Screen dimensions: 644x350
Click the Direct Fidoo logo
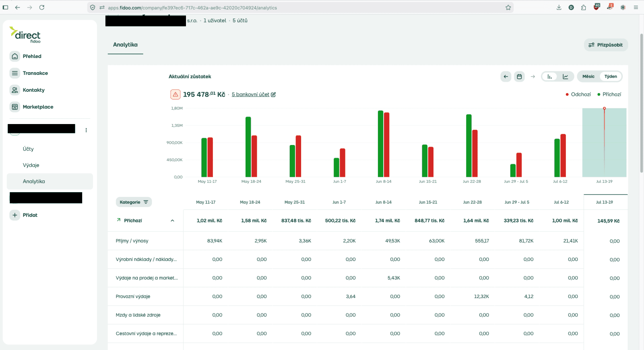25,35
